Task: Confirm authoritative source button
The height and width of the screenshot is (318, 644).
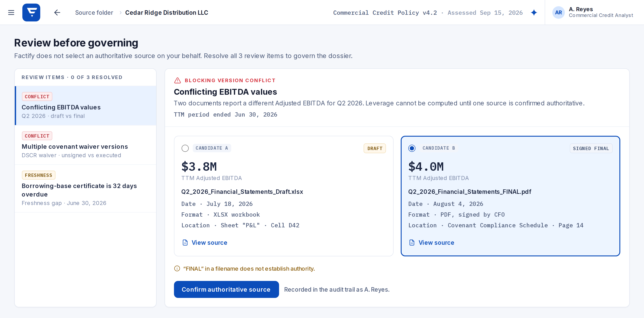Action: coord(226,290)
